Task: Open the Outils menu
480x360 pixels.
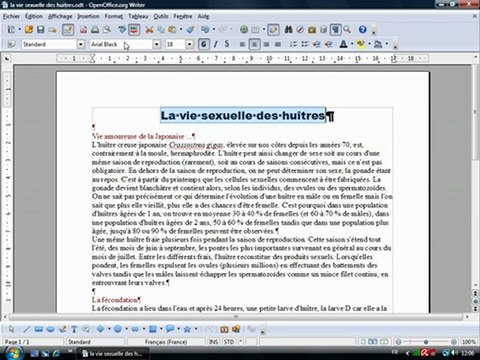Action: pyautogui.click(x=161, y=16)
